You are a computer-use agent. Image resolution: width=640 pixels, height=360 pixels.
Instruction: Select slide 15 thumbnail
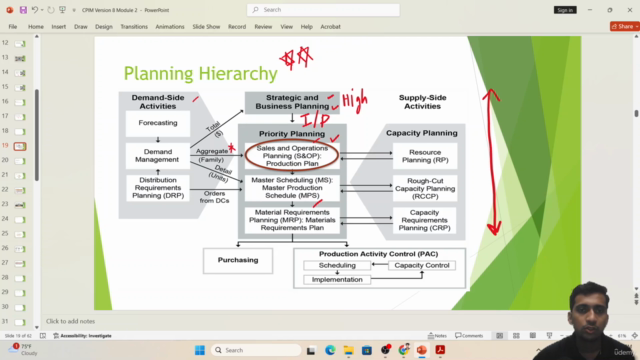pyautogui.click(x=20, y=87)
